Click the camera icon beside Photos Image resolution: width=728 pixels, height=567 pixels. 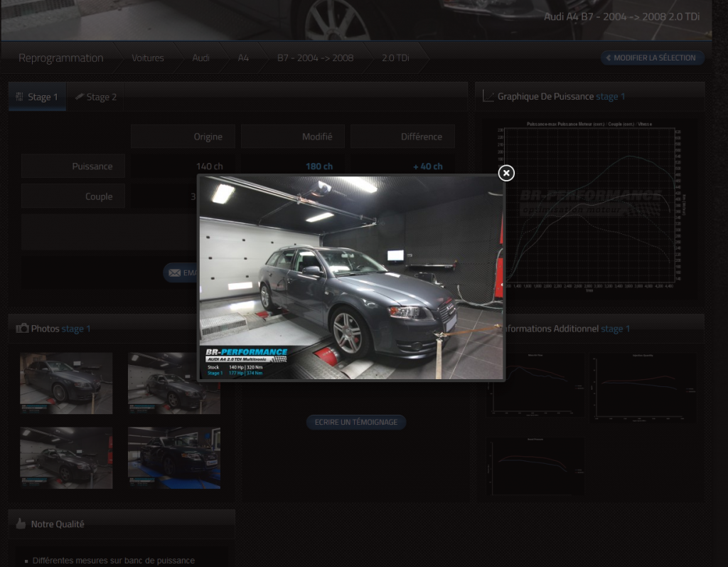(x=23, y=329)
